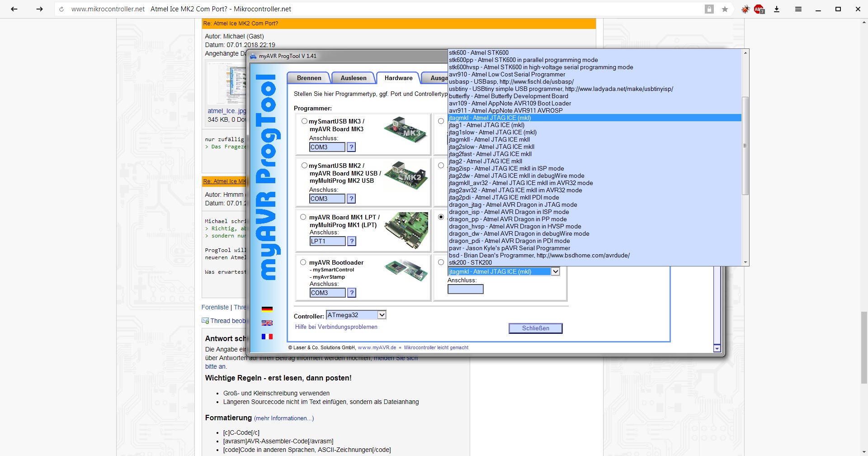This screenshot has width=868, height=456.
Task: Click the jtagmkI programmer combo box arrow
Action: pyautogui.click(x=556, y=271)
